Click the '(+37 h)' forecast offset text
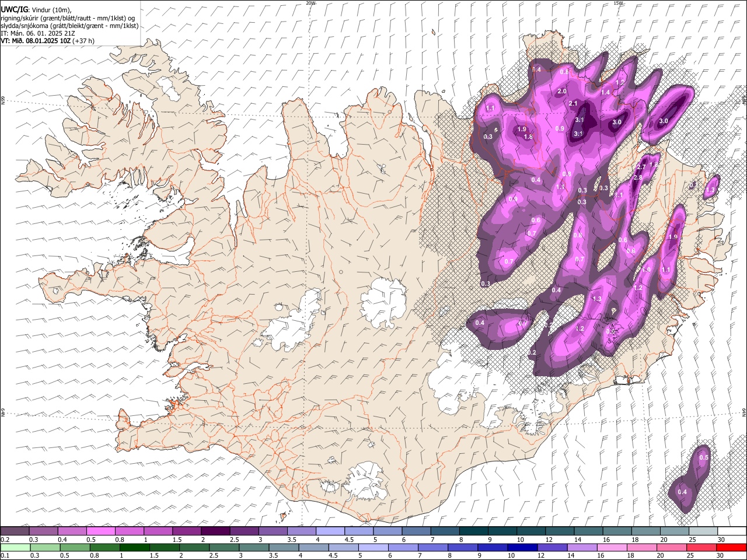This screenshot has width=747, height=560. pyautogui.click(x=83, y=41)
